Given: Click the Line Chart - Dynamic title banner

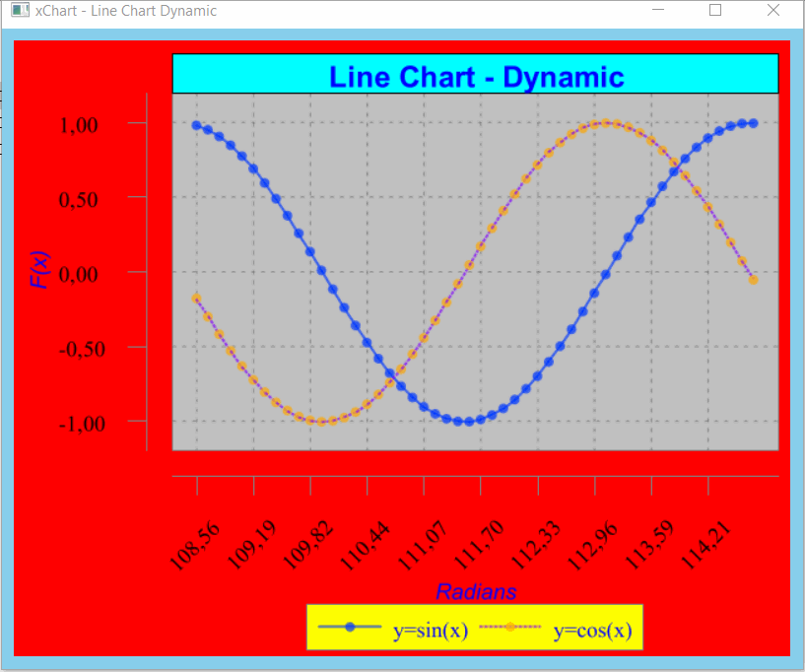Looking at the screenshot, I should coord(475,74).
